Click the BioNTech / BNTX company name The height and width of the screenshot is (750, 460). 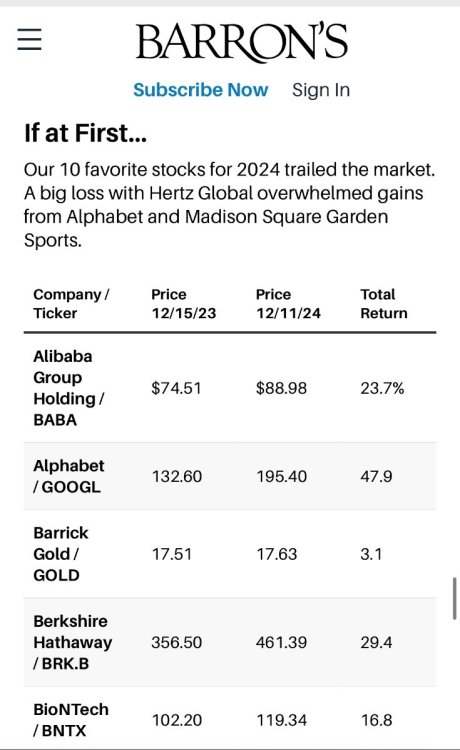(71, 720)
